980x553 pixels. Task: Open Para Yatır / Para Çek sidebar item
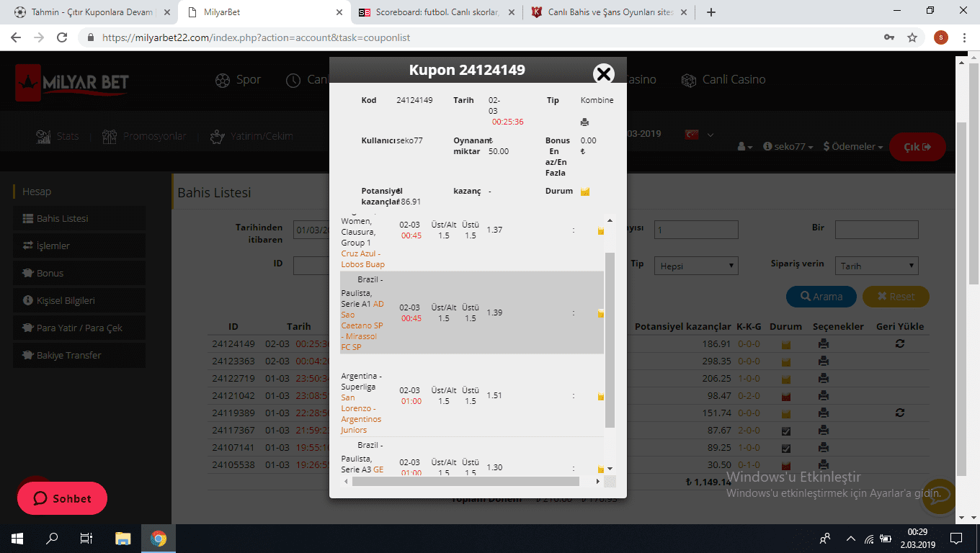point(79,328)
